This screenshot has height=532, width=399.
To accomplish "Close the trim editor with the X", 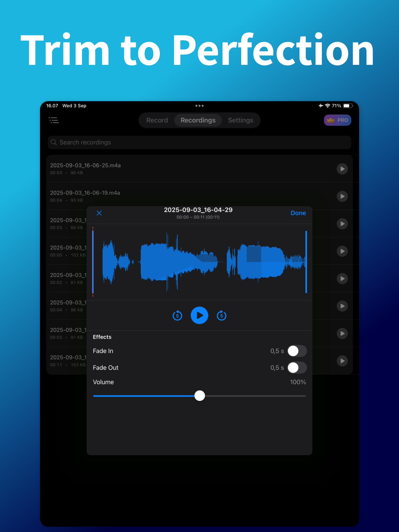I will point(99,213).
